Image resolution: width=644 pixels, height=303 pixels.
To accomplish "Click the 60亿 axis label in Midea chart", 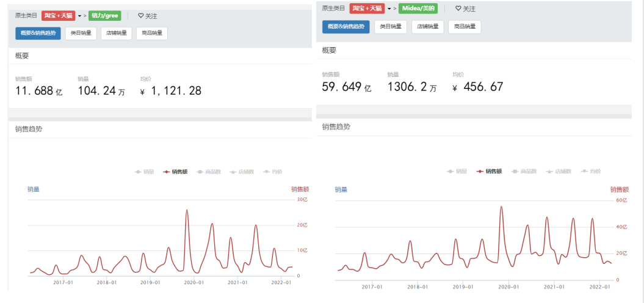I will click(621, 200).
